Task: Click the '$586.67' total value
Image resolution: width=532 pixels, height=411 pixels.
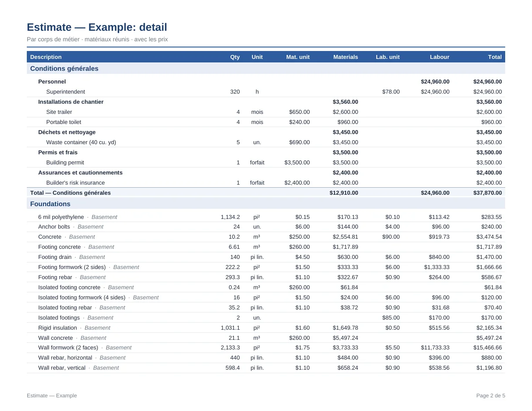Action: tap(492, 277)
